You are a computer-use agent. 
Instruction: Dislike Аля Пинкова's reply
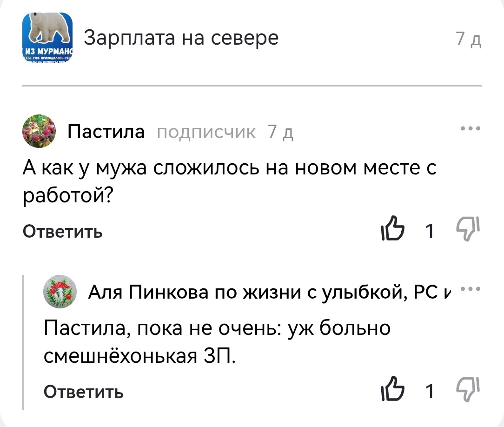pyautogui.click(x=468, y=390)
